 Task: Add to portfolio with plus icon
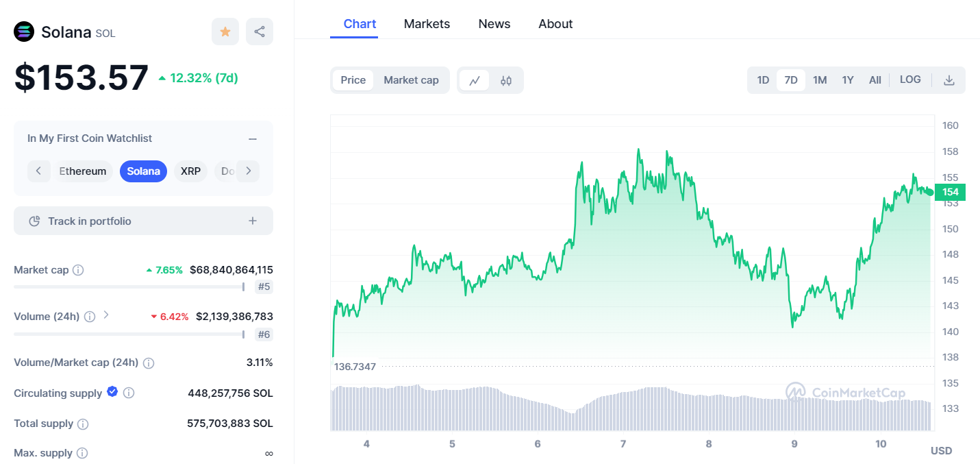[253, 221]
